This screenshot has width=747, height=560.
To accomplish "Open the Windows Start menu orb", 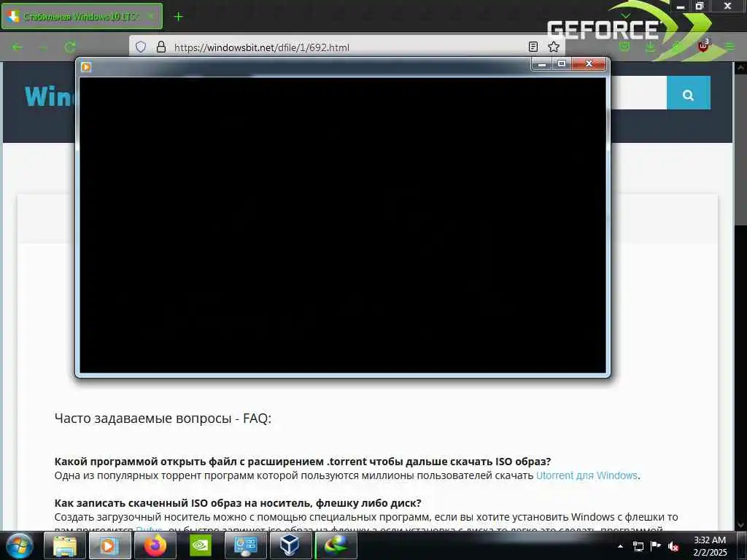I will tap(19, 545).
